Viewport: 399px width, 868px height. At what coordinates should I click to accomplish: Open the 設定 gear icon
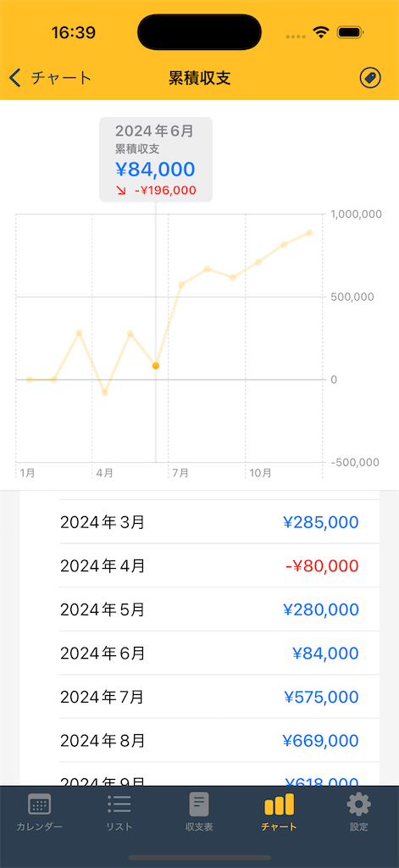pyautogui.click(x=358, y=804)
